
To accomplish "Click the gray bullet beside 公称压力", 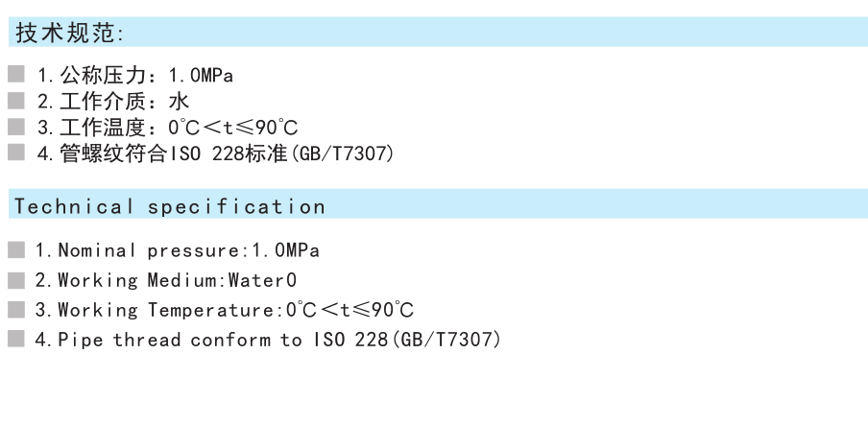I will [x=16, y=74].
